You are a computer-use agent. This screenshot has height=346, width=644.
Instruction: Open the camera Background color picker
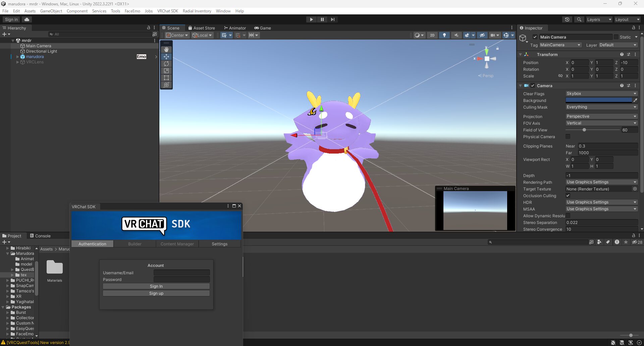599,100
